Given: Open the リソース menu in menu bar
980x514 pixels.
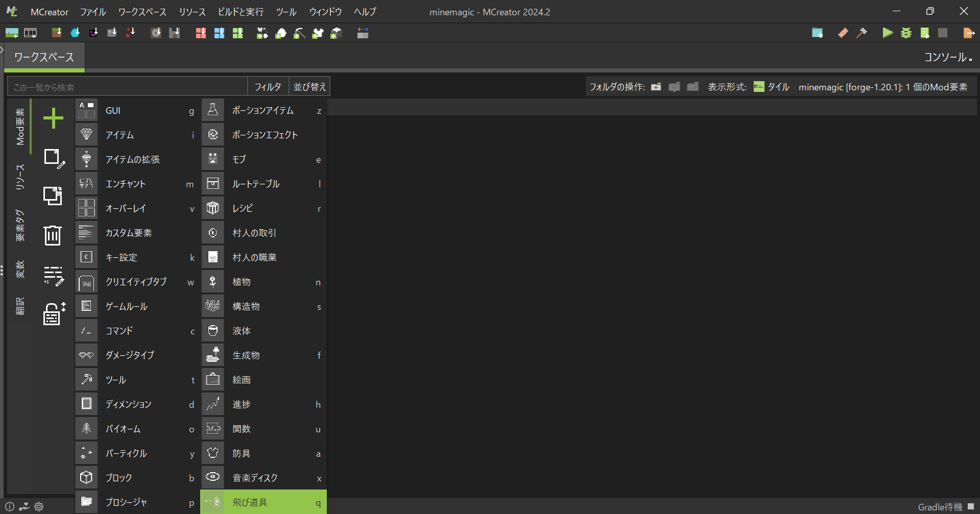Looking at the screenshot, I should click(x=192, y=12).
